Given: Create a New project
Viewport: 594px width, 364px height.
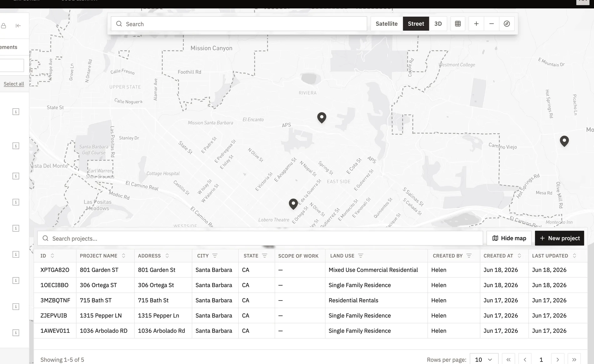Looking at the screenshot, I should point(559,238).
